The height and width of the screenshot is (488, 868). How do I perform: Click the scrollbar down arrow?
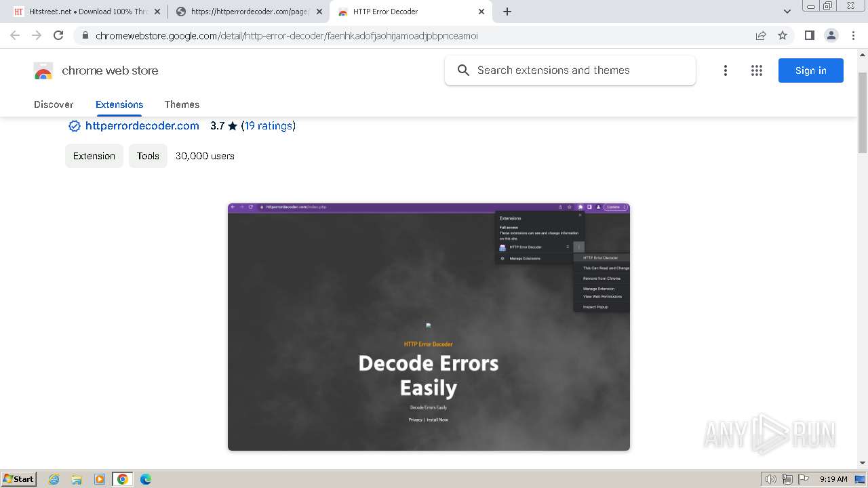(x=863, y=464)
